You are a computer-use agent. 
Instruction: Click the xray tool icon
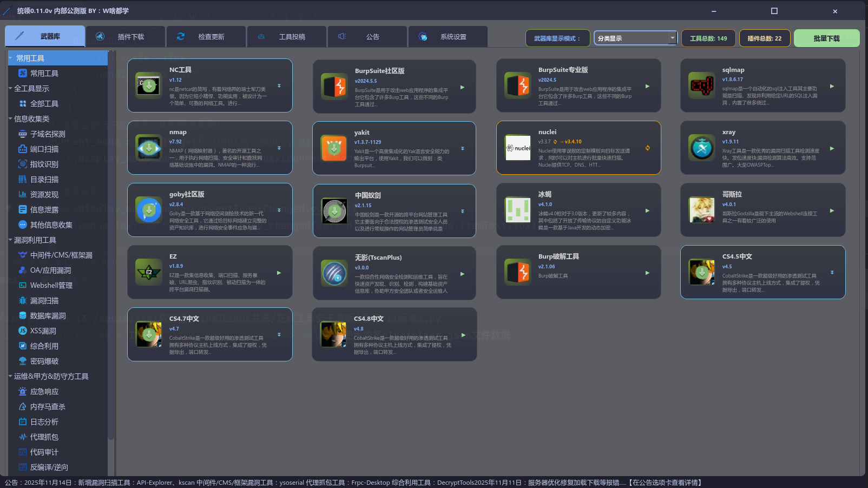[x=701, y=147]
